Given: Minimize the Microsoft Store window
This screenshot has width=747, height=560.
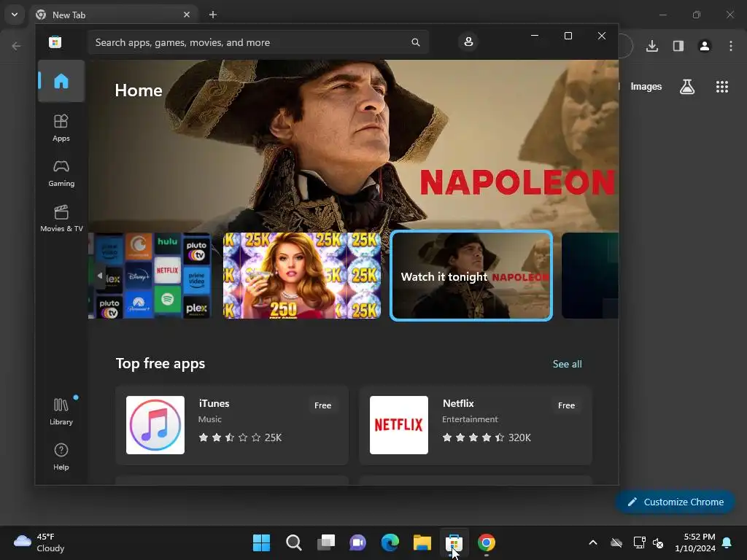Looking at the screenshot, I should 535,36.
